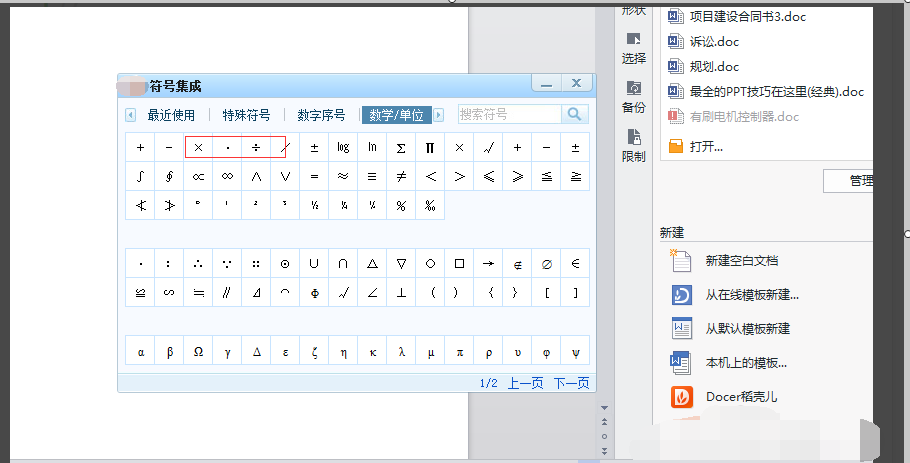Screen dimensions: 910x463
Task: Insert the parallel ∥ symbol
Action: point(227,292)
